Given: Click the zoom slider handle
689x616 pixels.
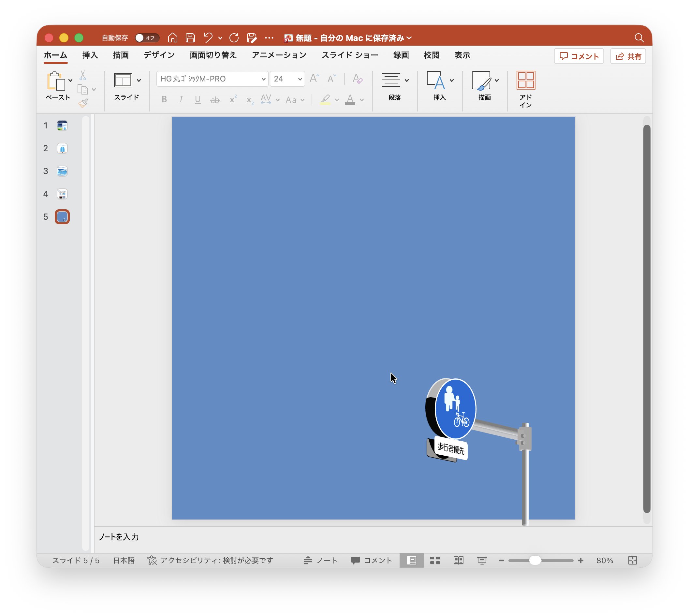Looking at the screenshot, I should [x=534, y=560].
